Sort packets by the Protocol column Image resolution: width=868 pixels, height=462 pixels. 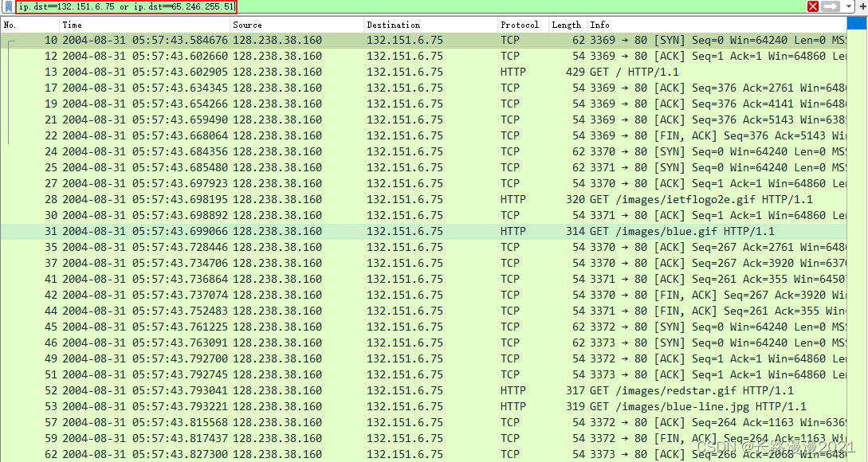pyautogui.click(x=523, y=25)
